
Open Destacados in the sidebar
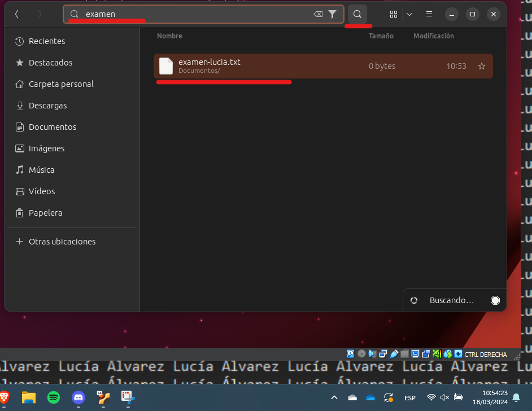50,63
